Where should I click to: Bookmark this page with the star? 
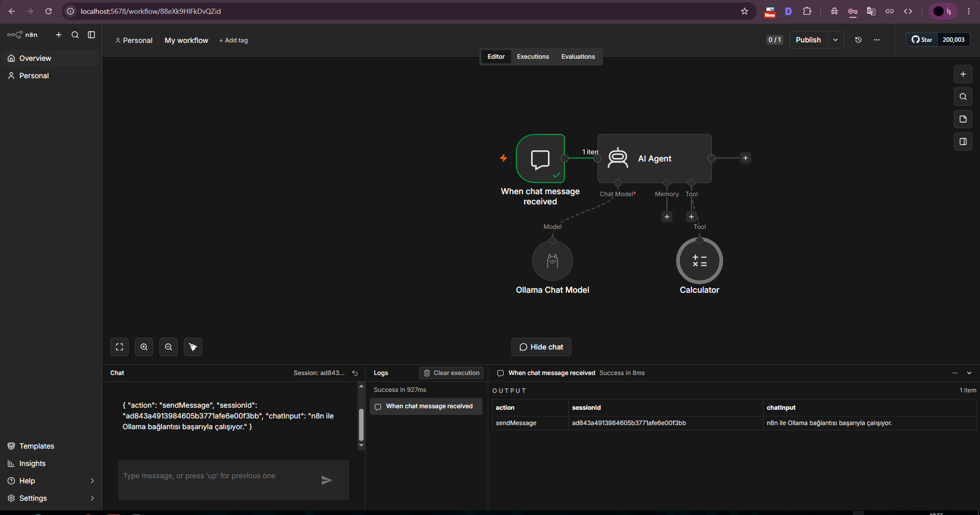745,11
